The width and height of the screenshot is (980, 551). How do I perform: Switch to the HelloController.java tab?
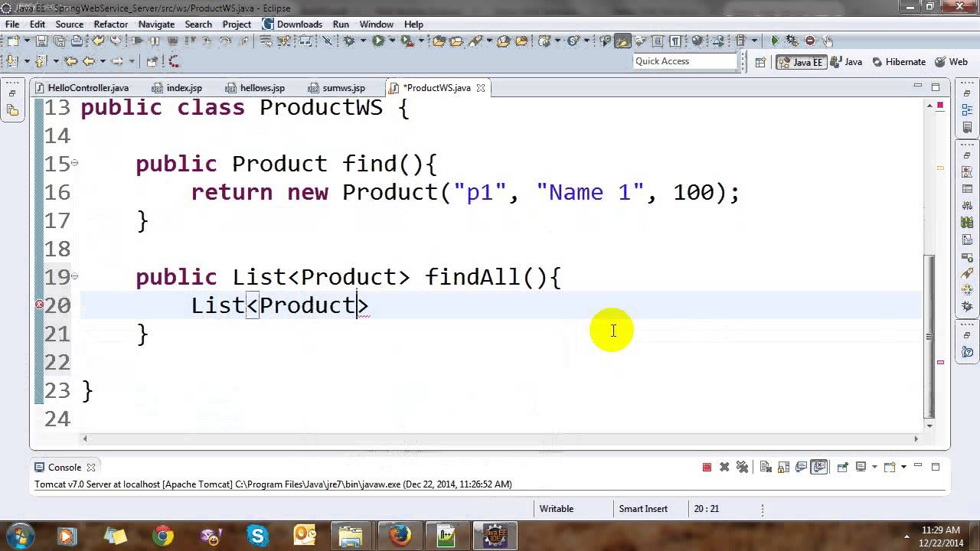(x=81, y=88)
